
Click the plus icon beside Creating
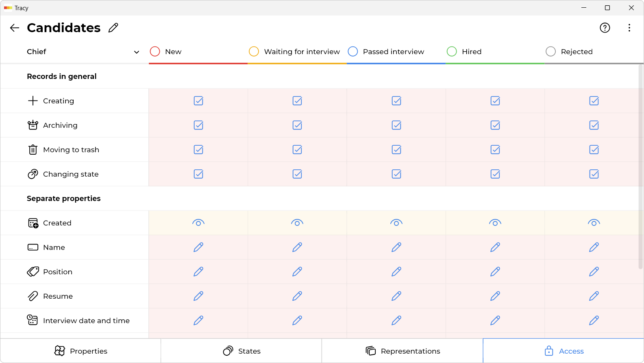(x=33, y=101)
